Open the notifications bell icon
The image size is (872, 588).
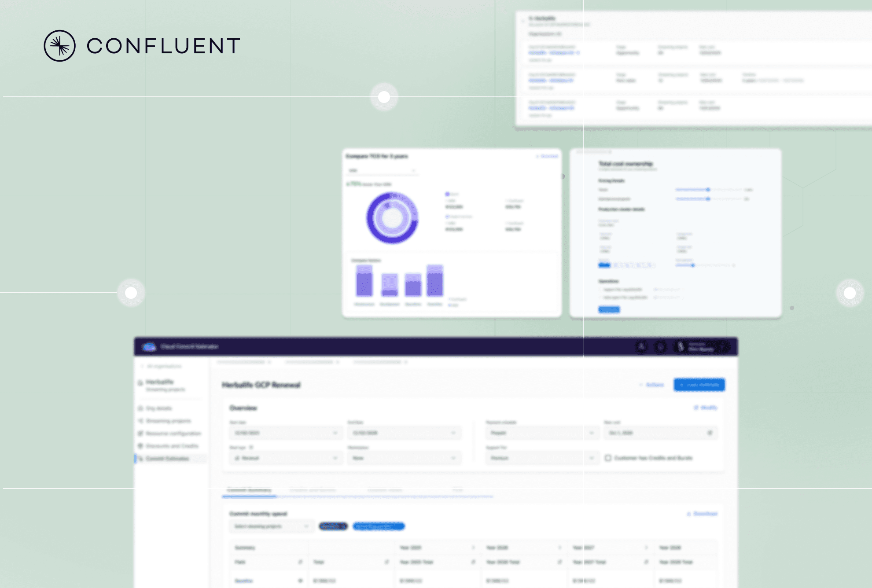click(x=641, y=347)
